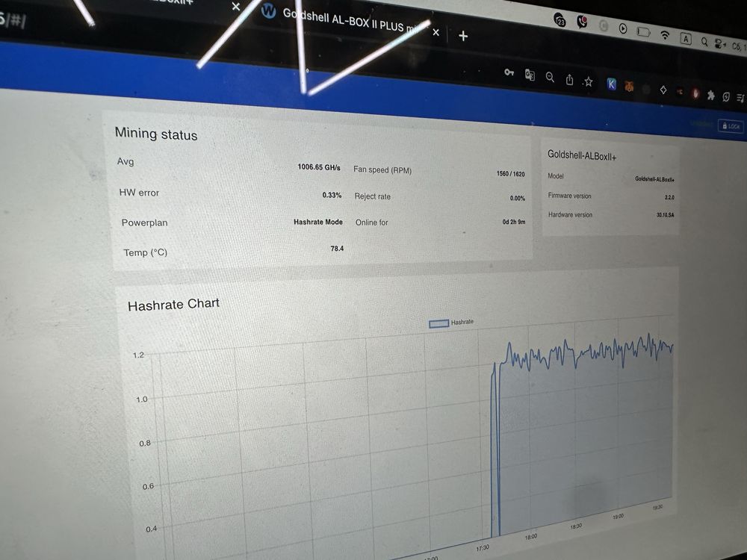
Task: Click the Hashrate Chart heading
Action: (x=173, y=305)
